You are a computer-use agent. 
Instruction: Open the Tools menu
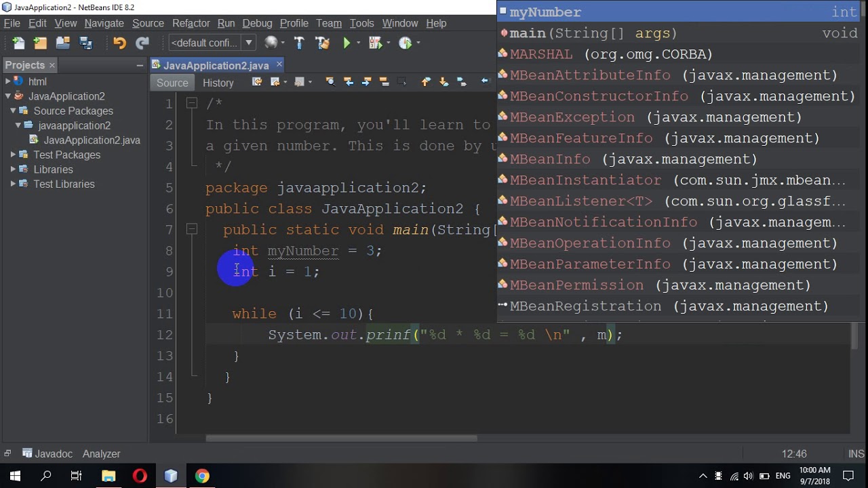[x=361, y=23]
